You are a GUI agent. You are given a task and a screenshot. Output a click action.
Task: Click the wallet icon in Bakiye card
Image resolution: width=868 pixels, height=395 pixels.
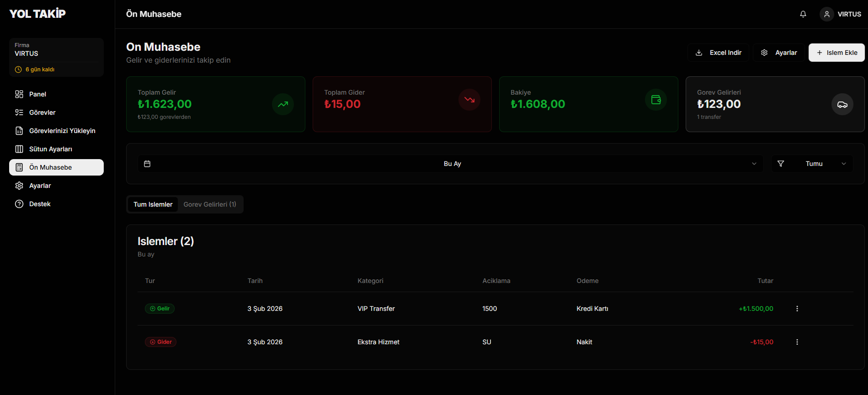pyautogui.click(x=656, y=100)
